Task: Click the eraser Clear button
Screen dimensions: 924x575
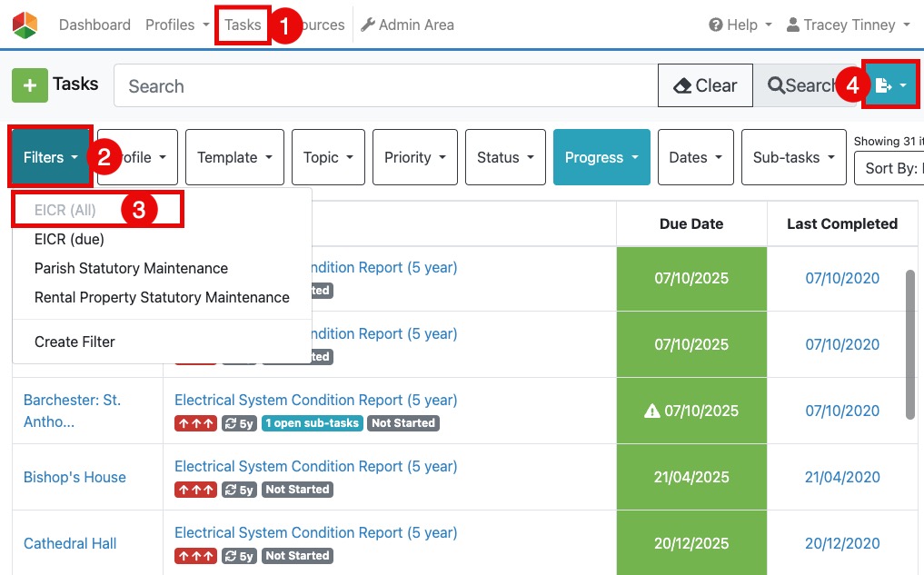Action: [705, 85]
